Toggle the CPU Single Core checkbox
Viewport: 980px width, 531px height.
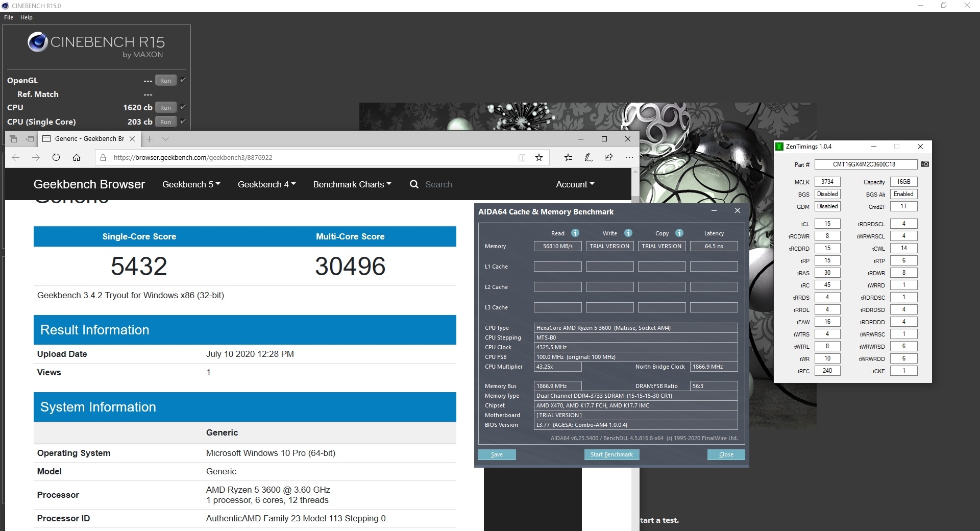183,122
